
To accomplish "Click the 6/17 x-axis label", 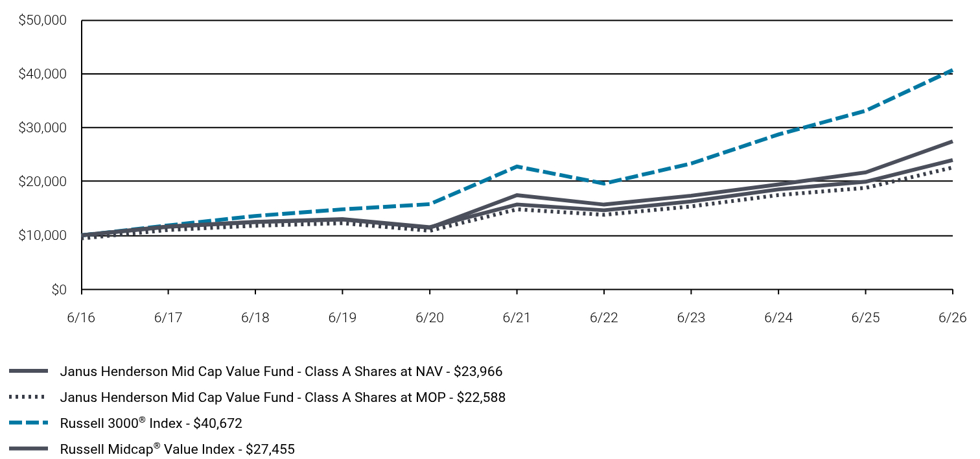I will point(168,318).
